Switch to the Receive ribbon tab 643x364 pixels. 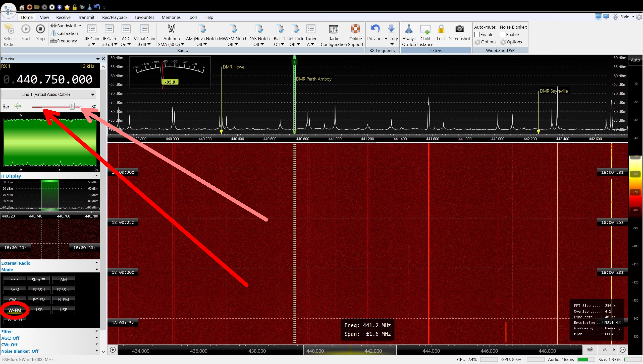63,17
